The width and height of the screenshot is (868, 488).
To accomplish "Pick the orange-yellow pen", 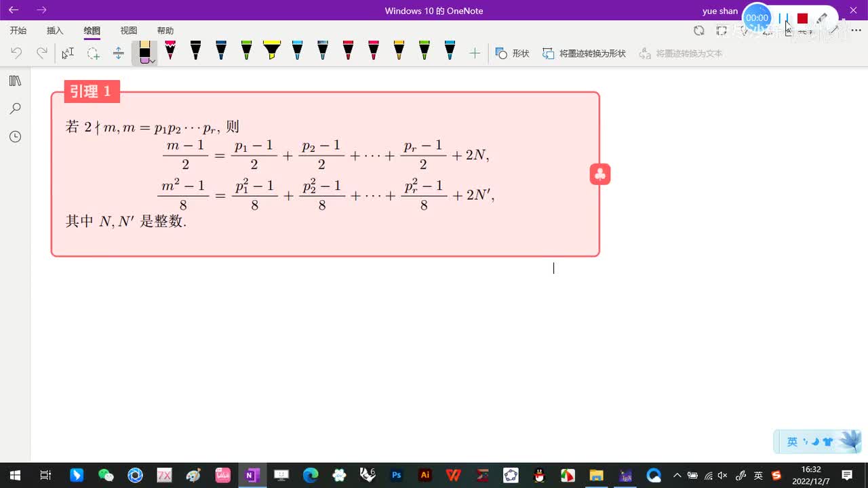I will tap(399, 50).
